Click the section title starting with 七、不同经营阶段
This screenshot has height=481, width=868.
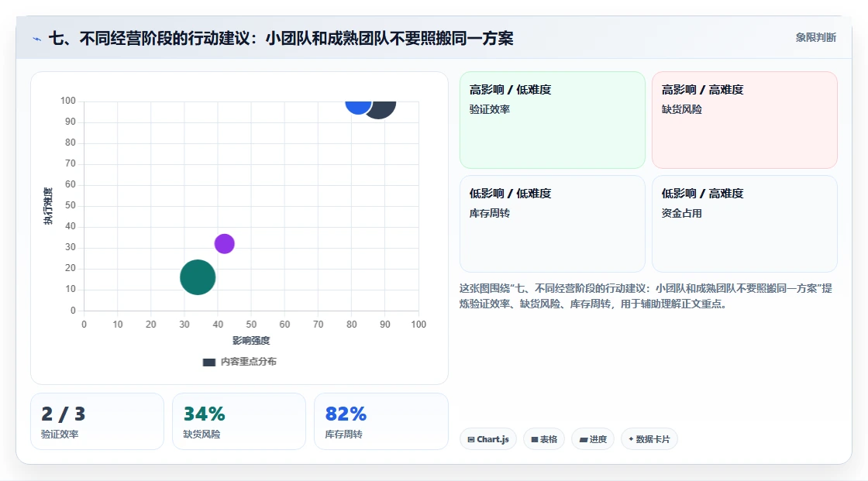[281, 38]
